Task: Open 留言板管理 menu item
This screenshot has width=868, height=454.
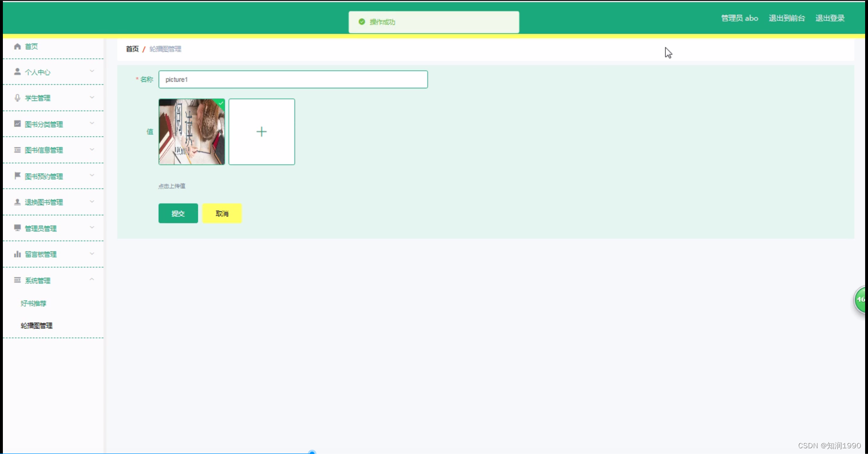Action: (x=53, y=254)
